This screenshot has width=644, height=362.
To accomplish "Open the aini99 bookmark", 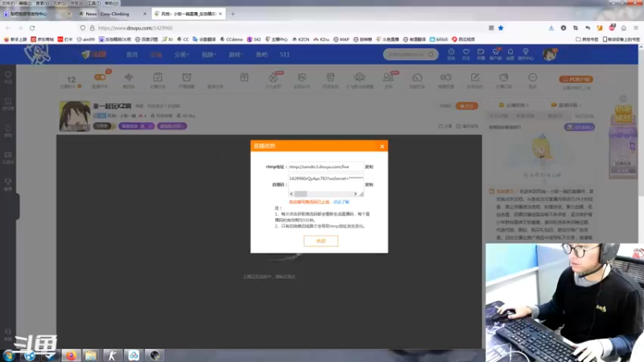I will point(86,39).
